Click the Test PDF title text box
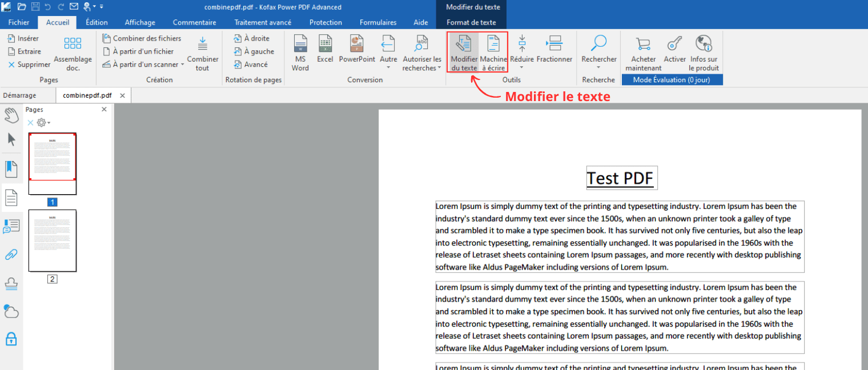This screenshot has height=370, width=868. [x=622, y=178]
